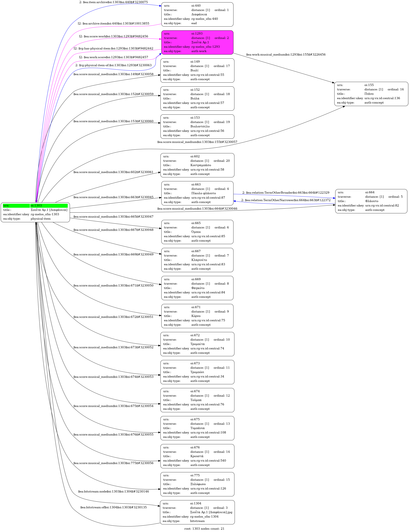Click the green root node oi:1303

coord(35,212)
